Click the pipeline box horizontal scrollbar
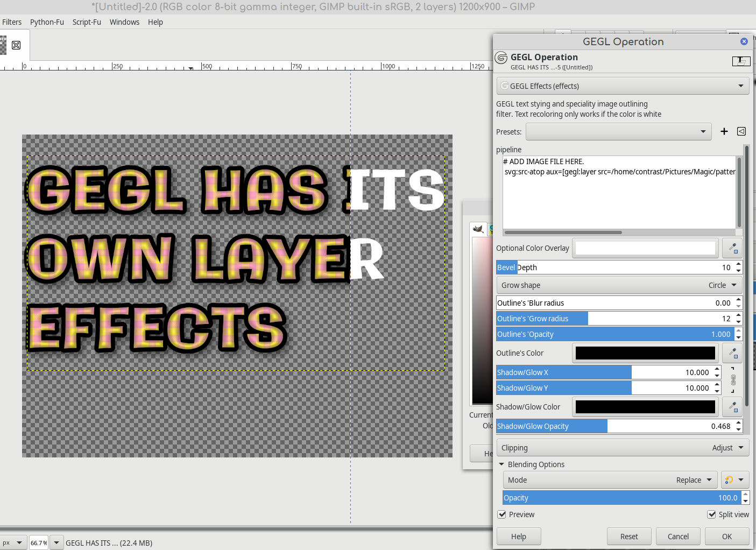The height and width of the screenshot is (550, 756). [563, 232]
